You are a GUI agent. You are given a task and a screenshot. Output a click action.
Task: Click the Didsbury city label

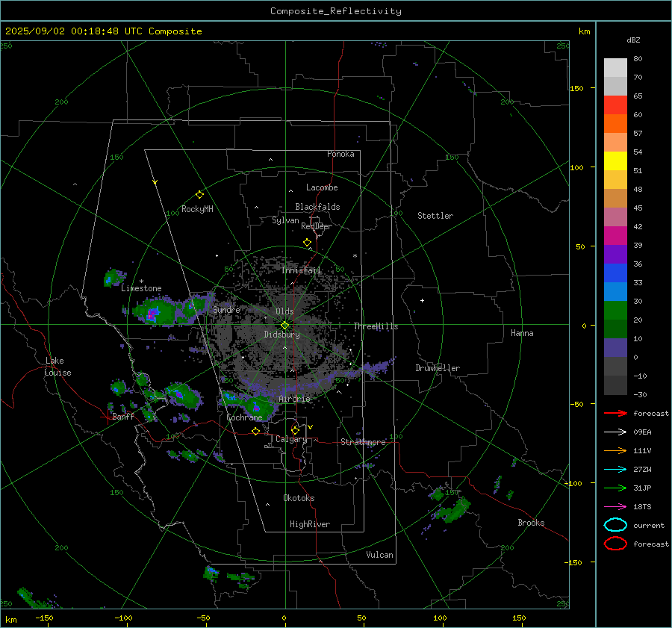[282, 335]
